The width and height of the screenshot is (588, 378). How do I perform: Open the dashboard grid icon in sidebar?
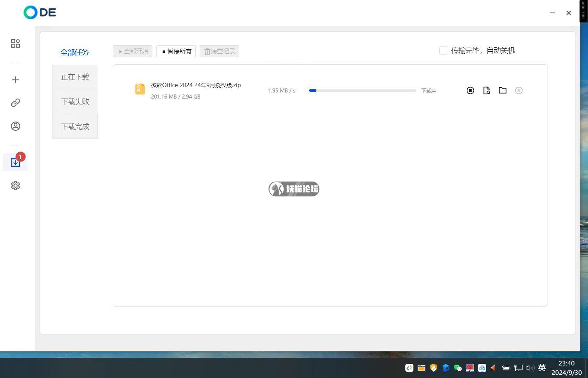15,43
